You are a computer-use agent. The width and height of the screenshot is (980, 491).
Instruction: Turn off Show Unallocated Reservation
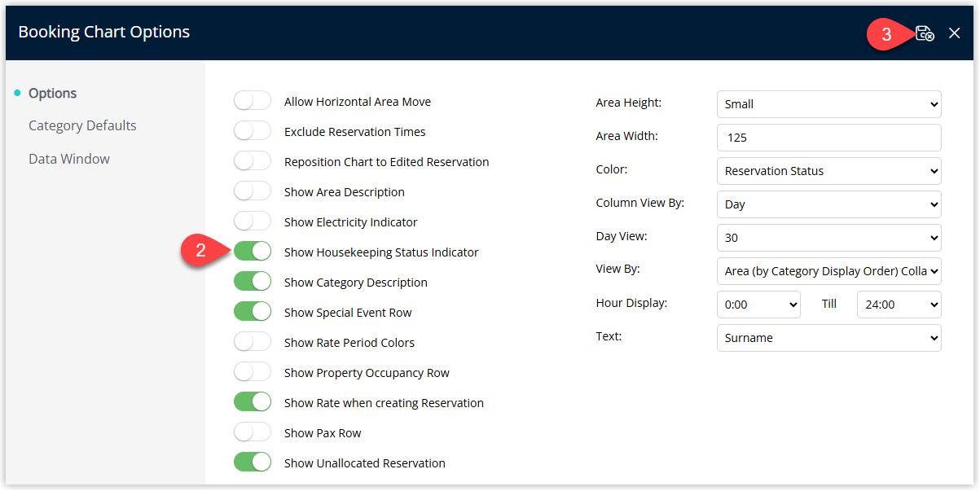253,463
